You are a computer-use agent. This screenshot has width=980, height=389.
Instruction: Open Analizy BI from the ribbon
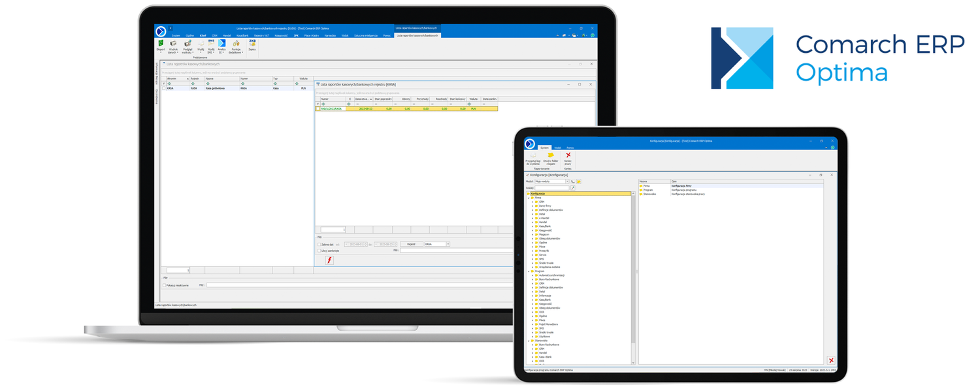pyautogui.click(x=221, y=43)
